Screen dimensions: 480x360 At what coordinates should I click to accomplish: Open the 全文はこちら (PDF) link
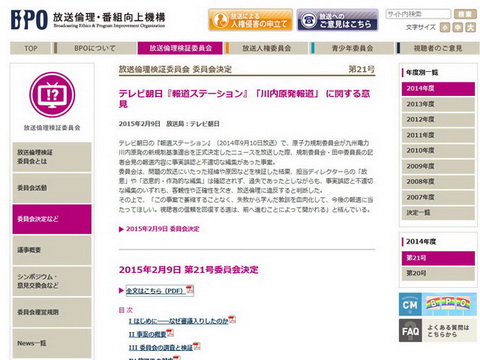pyautogui.click(x=156, y=291)
